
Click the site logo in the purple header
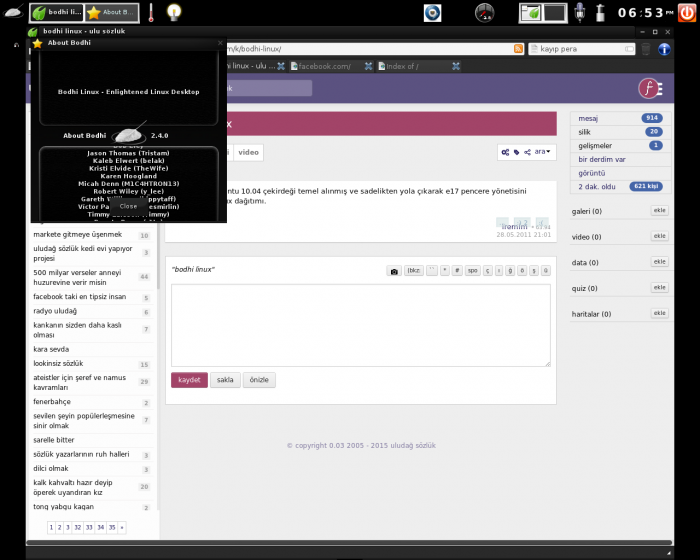[x=651, y=88]
